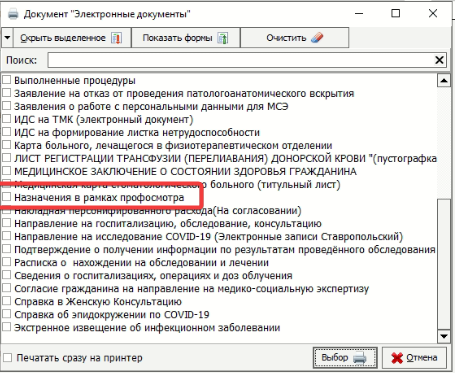This screenshot has height=373, width=455.
Task: Click scrollbar down arrow of the list
Action: (x=444, y=336)
